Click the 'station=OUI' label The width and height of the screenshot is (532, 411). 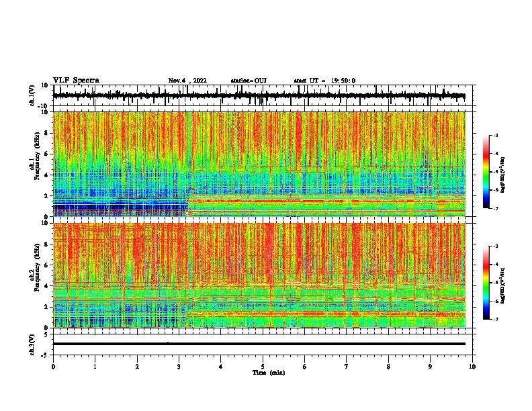[x=249, y=81]
